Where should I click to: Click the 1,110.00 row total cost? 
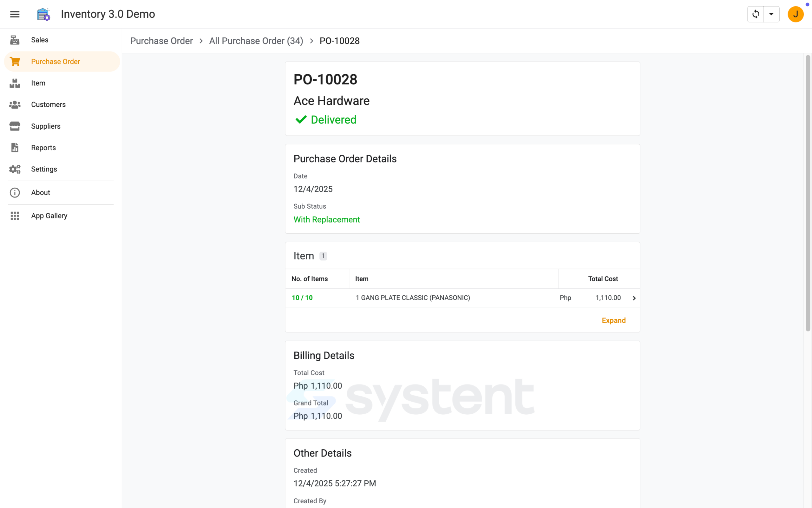608,298
